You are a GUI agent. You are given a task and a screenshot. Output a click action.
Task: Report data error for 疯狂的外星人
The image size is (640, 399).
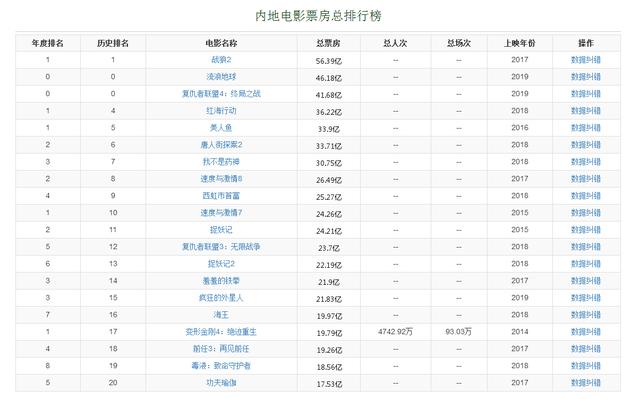[586, 298]
